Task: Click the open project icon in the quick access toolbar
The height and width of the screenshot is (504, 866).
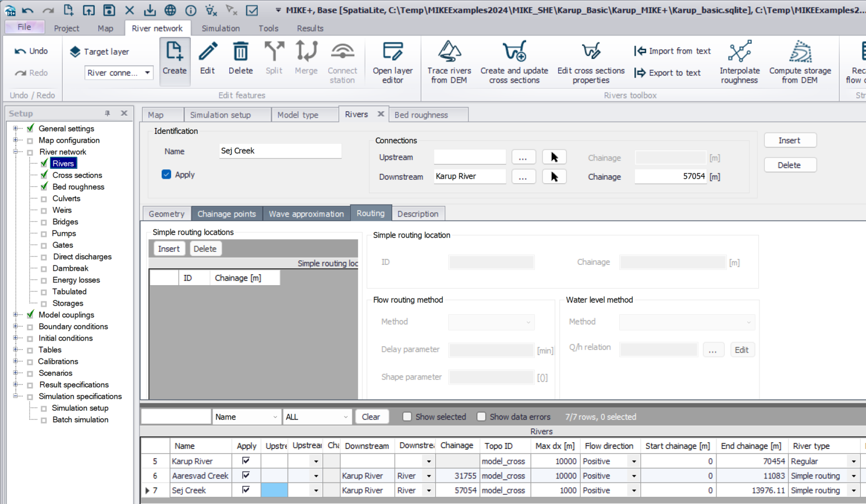Action: [x=88, y=10]
